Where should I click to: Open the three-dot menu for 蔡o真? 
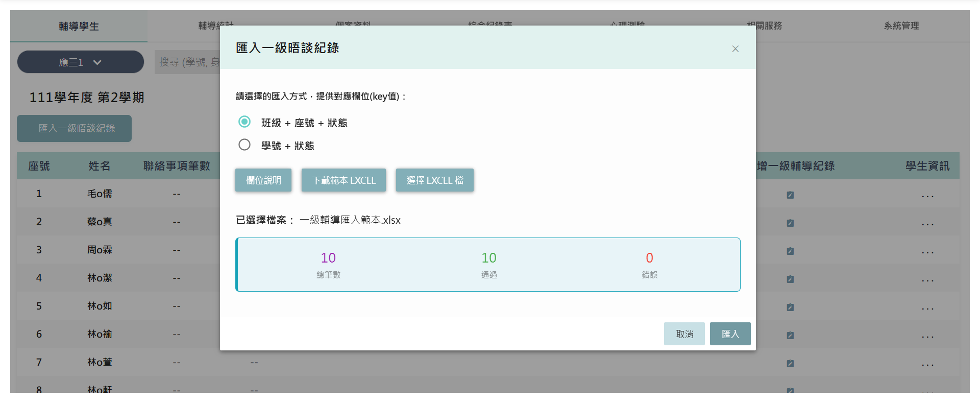927,224
